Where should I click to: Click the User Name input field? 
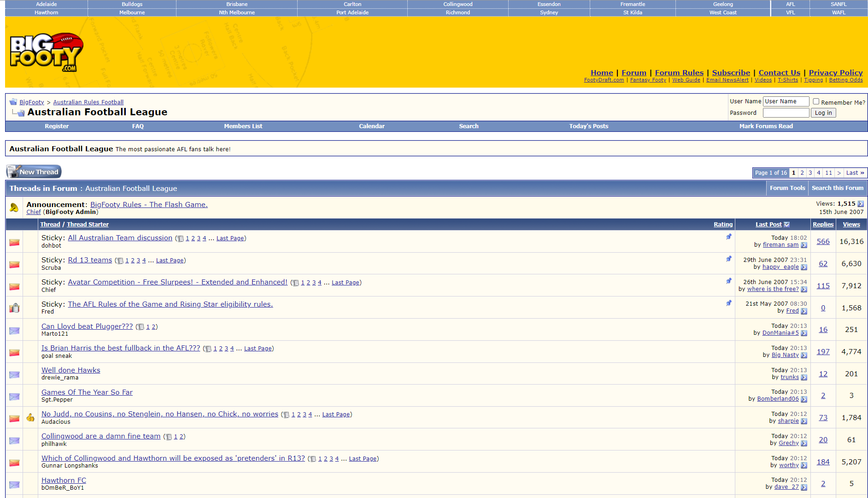(786, 101)
